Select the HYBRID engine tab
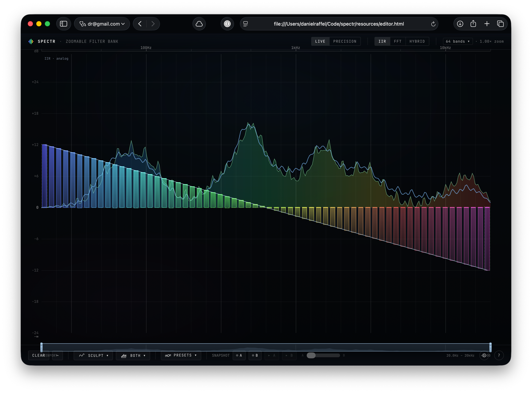The image size is (532, 393). point(417,42)
